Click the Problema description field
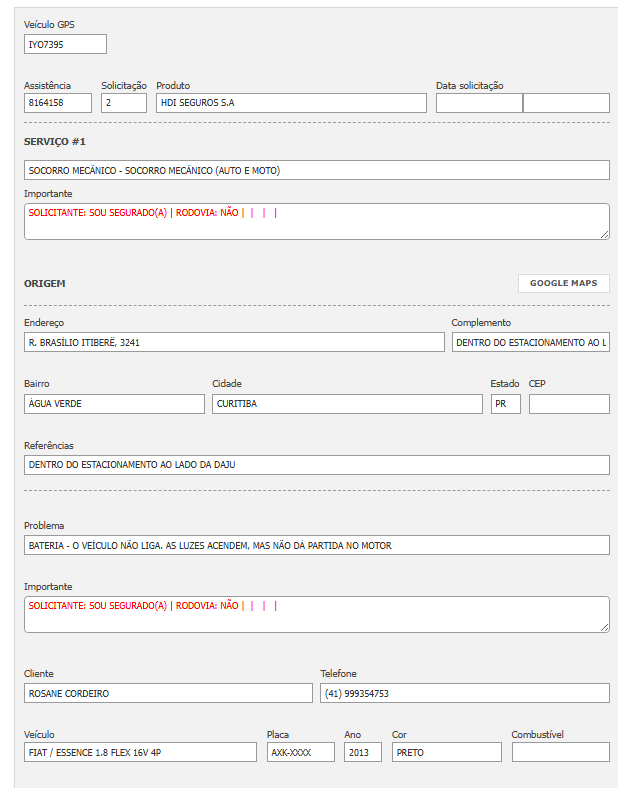 [x=316, y=545]
